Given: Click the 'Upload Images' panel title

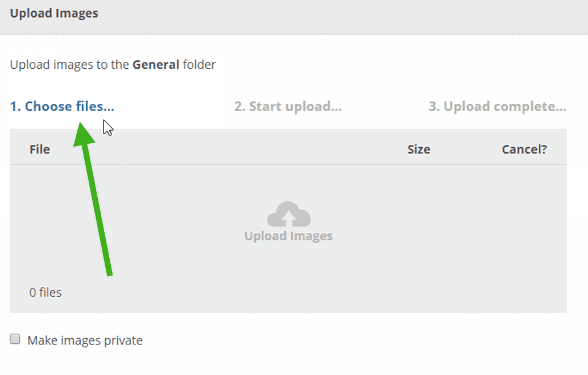Looking at the screenshot, I should tap(54, 13).
